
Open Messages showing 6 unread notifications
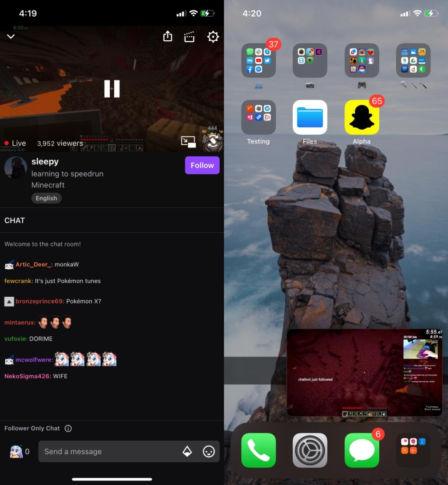(361, 450)
